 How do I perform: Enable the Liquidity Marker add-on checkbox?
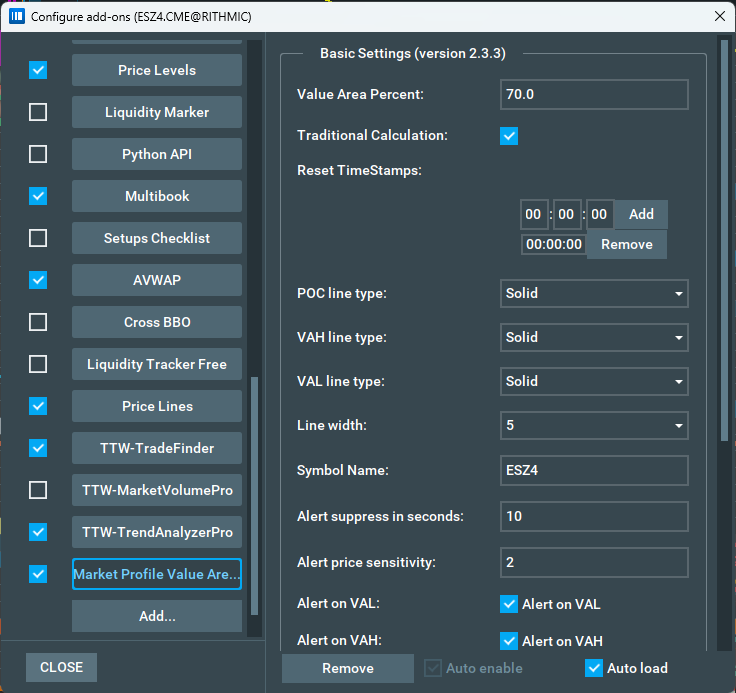point(38,112)
